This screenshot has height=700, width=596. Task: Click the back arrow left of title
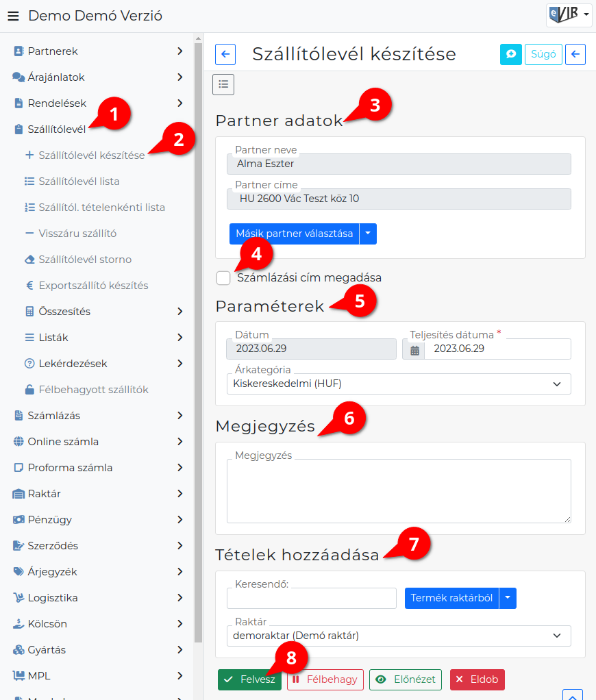click(x=225, y=55)
